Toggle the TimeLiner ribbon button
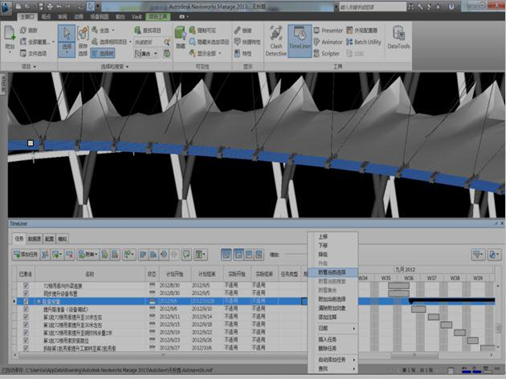This screenshot has width=506, height=379. tap(300, 41)
